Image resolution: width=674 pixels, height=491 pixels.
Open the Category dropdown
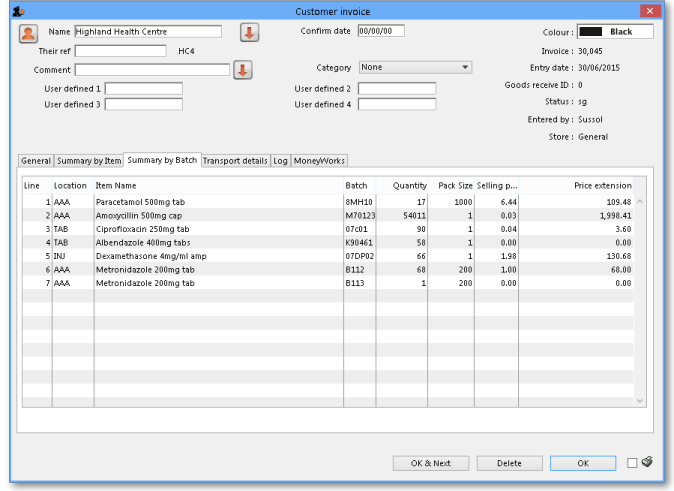[415, 68]
